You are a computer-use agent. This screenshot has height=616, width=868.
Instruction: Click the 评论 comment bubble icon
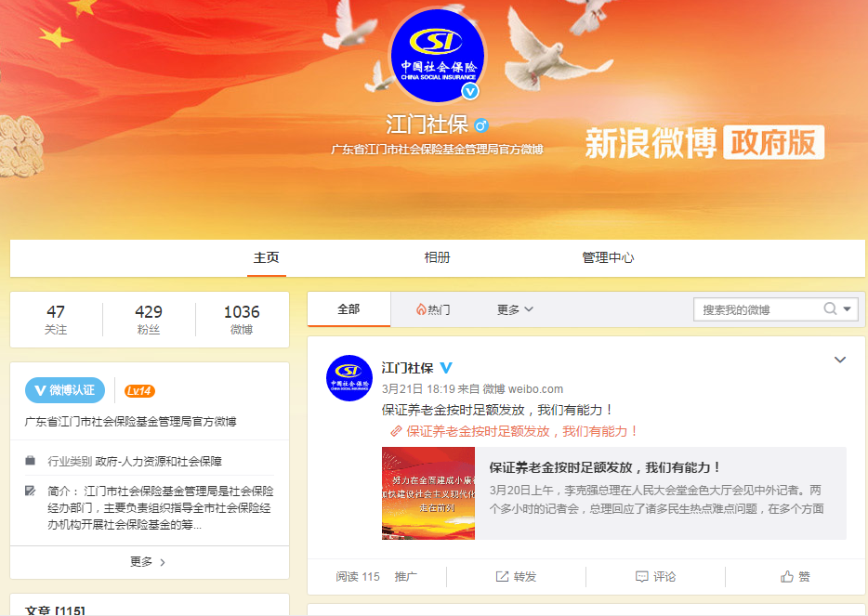tap(641, 577)
